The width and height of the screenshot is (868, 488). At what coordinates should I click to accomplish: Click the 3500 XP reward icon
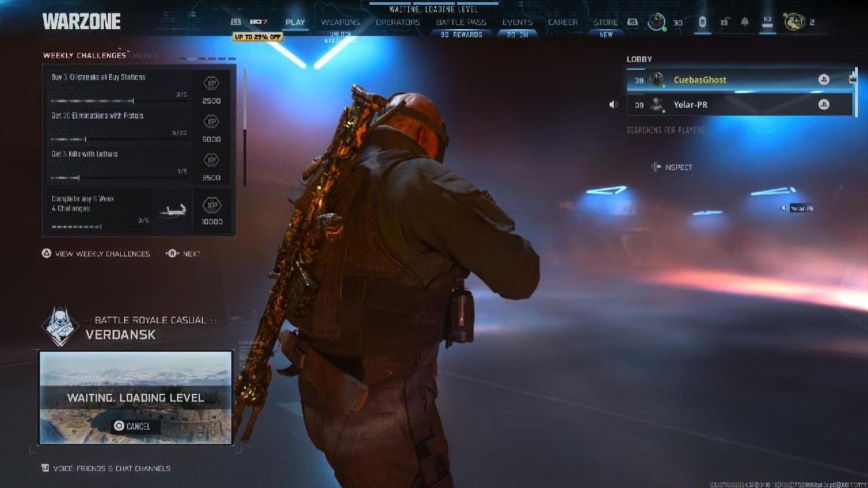tap(212, 160)
